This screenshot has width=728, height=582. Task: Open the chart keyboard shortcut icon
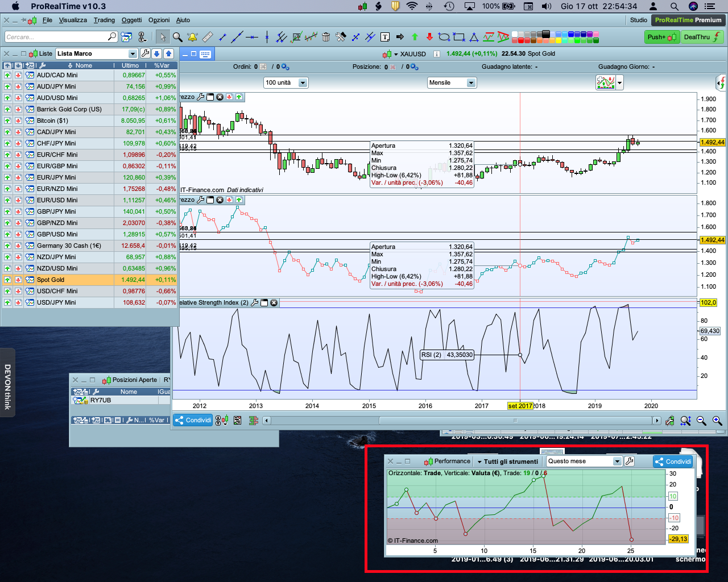click(x=205, y=54)
